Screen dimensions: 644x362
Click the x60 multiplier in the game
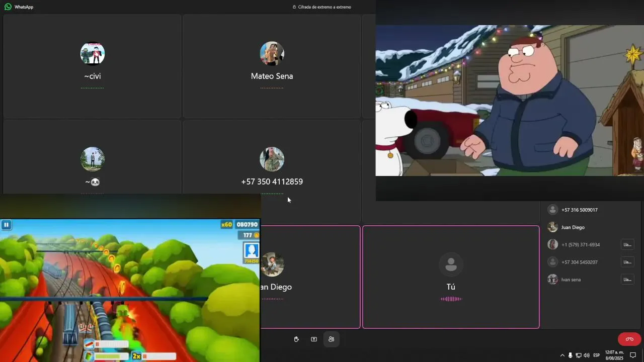pyautogui.click(x=226, y=225)
